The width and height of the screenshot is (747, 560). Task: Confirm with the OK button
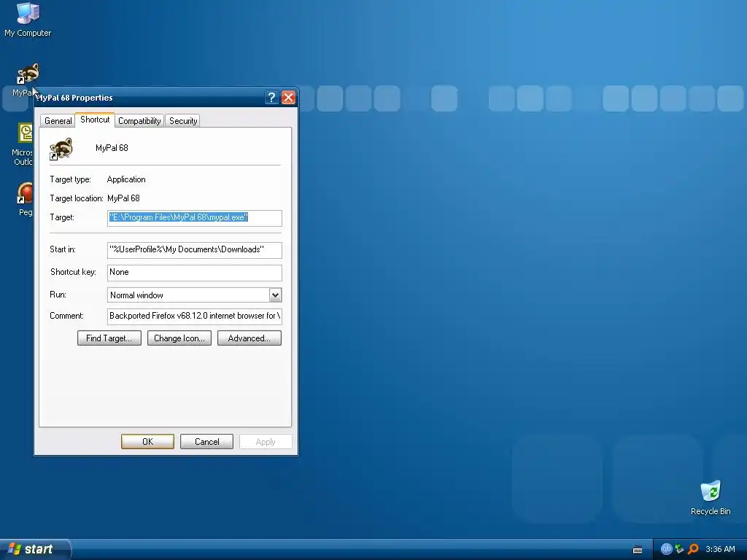click(x=147, y=441)
